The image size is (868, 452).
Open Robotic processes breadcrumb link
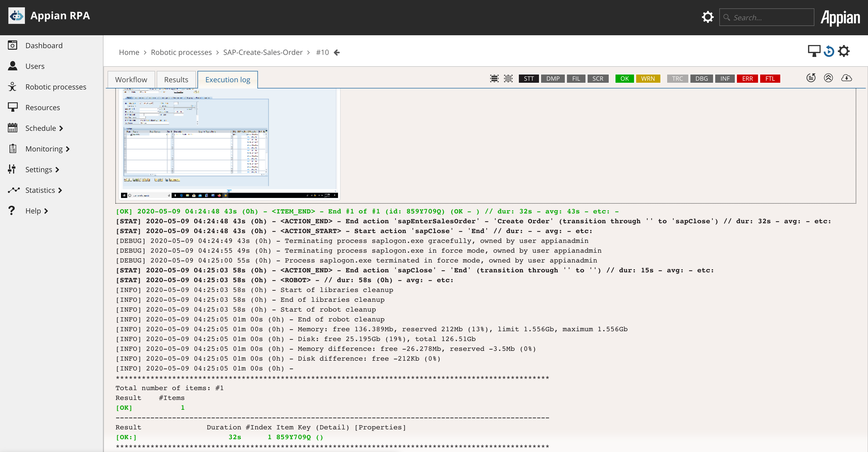[x=181, y=52]
